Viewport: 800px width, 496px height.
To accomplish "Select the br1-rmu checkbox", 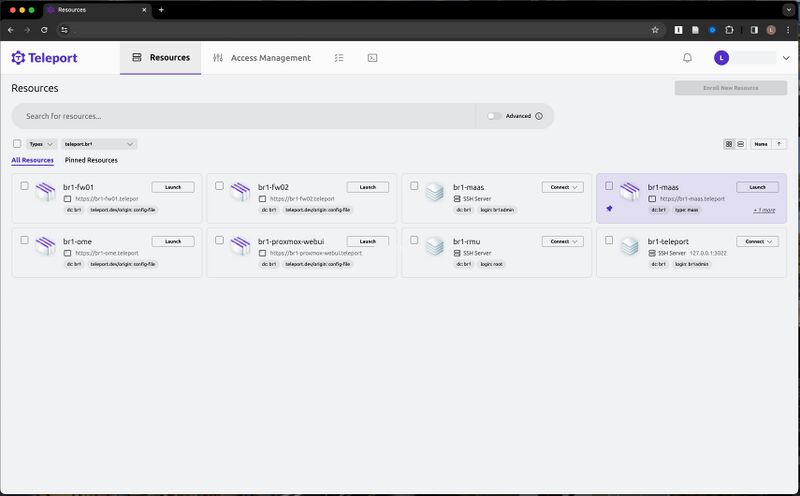I will tap(414, 240).
